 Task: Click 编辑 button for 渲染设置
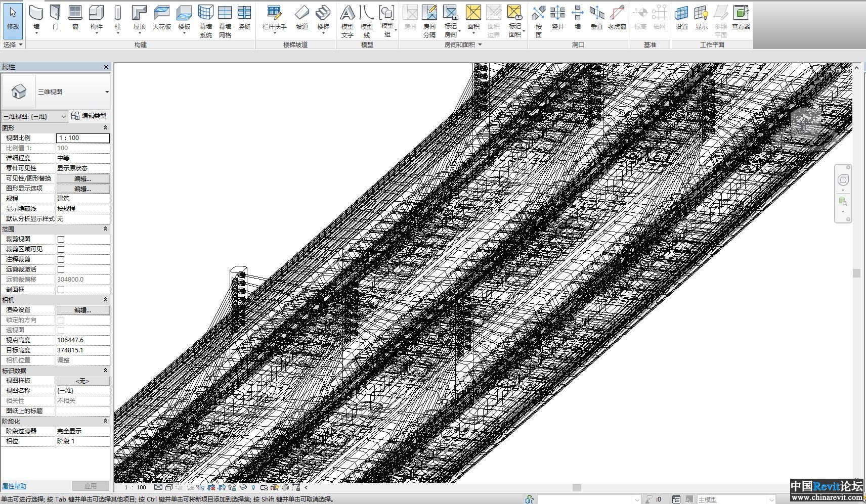[82, 310]
